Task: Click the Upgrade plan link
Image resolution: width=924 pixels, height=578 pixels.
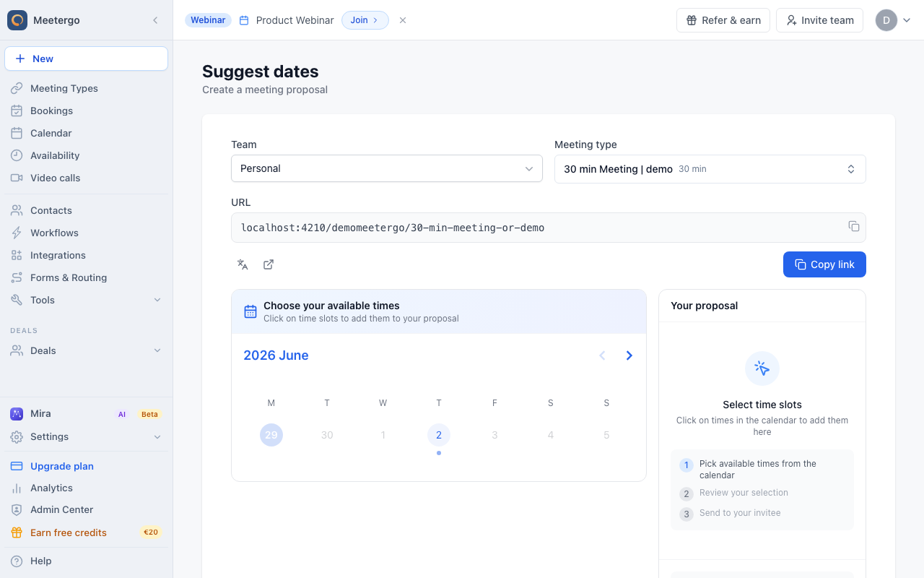Action: 62,466
